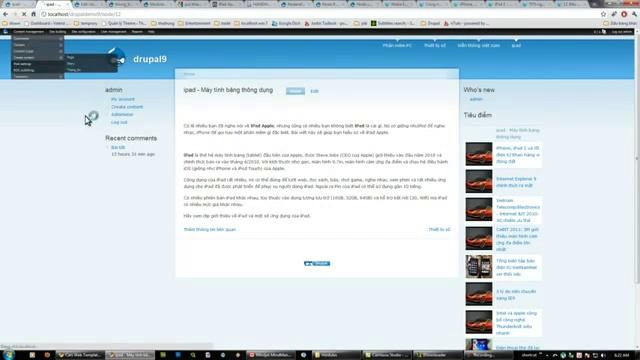
Task: Open the Google Dịch bookmark
Action: (286, 23)
